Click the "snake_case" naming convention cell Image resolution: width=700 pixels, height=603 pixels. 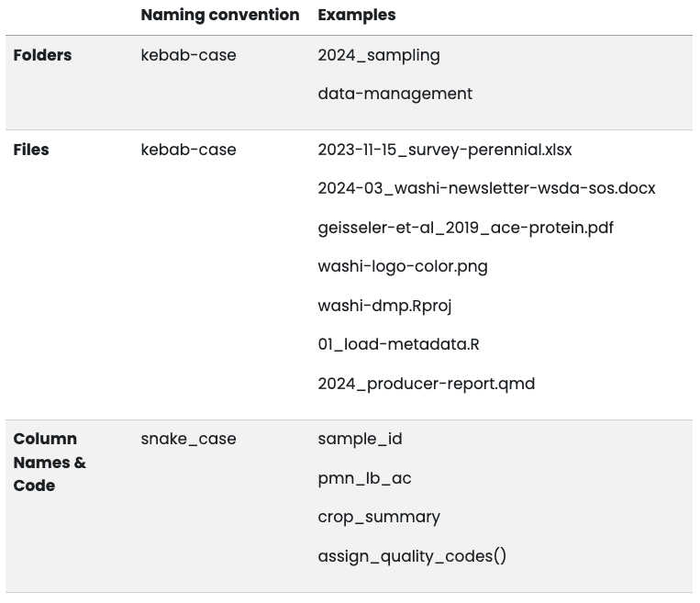point(188,439)
